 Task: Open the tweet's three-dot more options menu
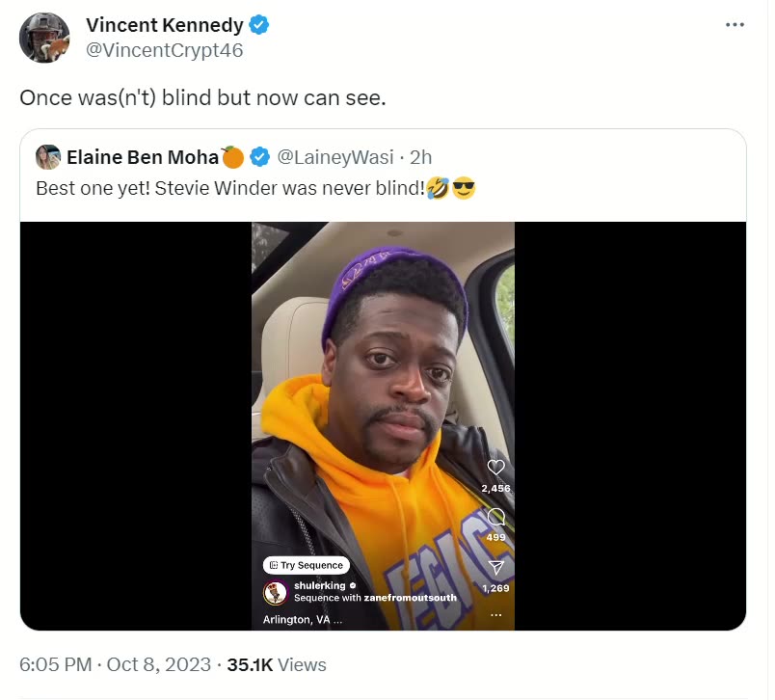(735, 25)
